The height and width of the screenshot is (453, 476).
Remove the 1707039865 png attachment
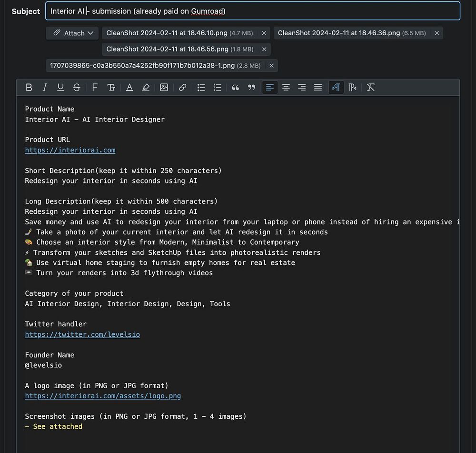[271, 66]
